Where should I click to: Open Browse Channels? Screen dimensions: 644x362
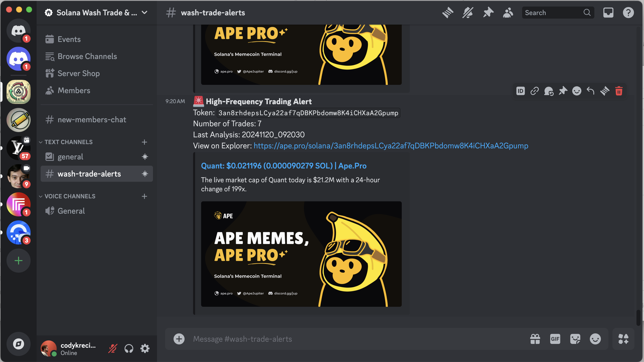click(97, 56)
